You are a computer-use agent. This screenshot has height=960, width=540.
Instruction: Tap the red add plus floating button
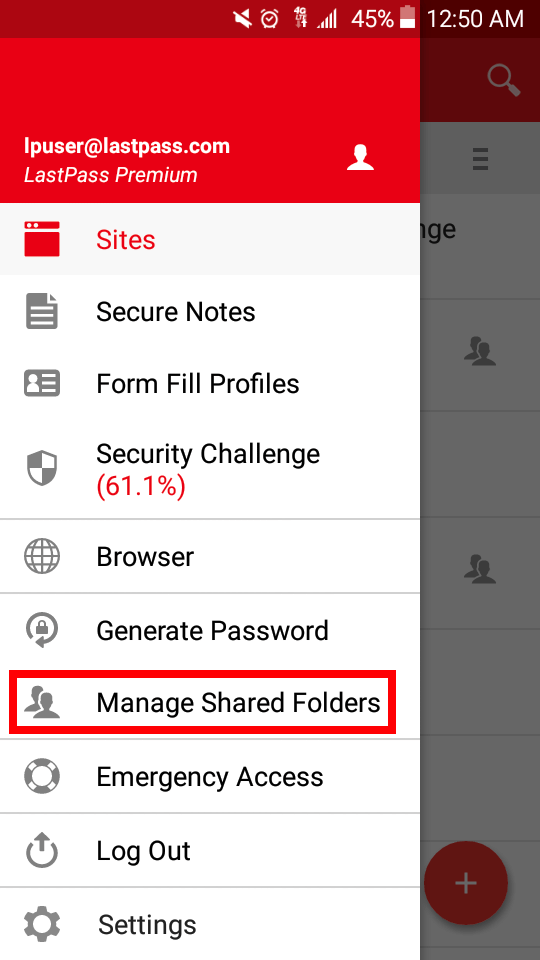tap(466, 883)
